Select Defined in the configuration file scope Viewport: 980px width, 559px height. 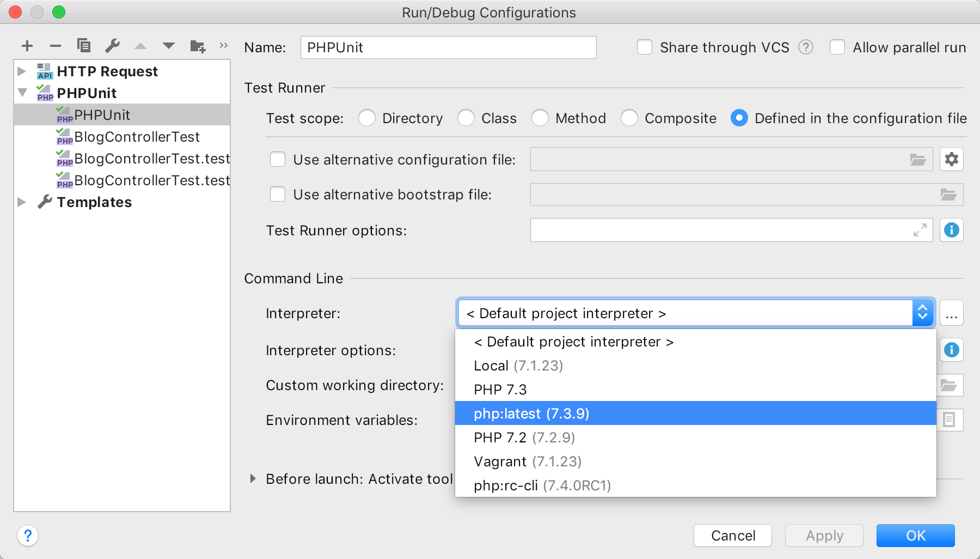[739, 118]
